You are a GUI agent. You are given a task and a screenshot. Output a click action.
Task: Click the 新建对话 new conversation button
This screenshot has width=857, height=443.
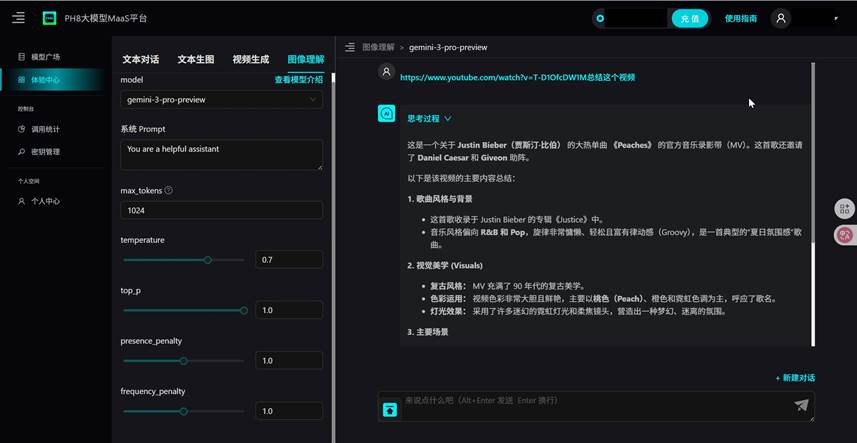pos(795,378)
